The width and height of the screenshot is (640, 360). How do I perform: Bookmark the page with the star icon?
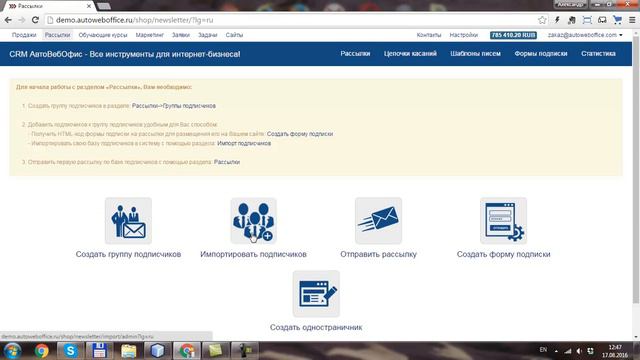click(x=542, y=20)
